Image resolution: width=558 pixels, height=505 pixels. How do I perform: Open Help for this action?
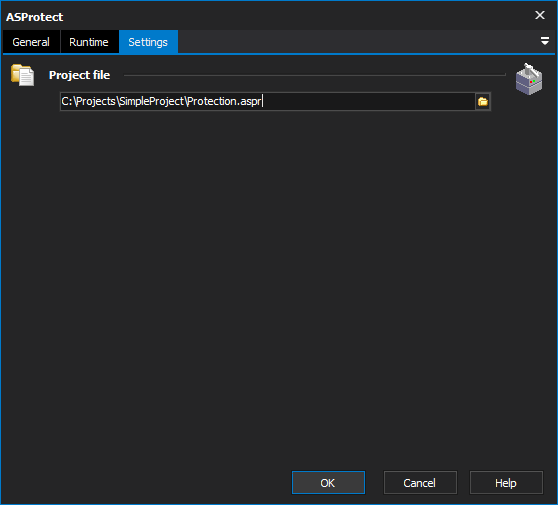click(506, 483)
